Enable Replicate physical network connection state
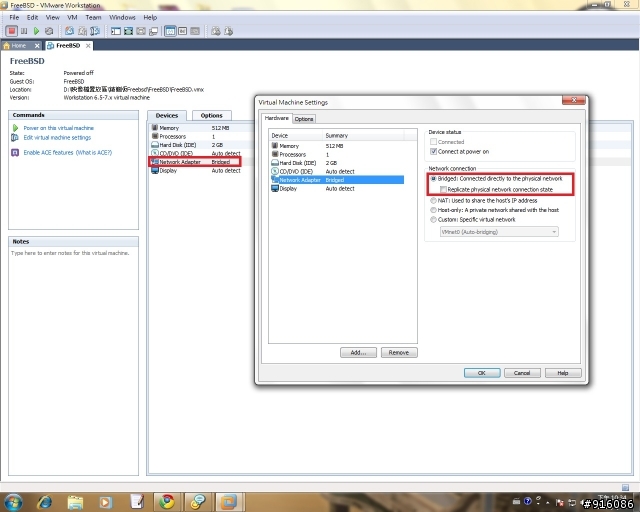 [x=443, y=189]
